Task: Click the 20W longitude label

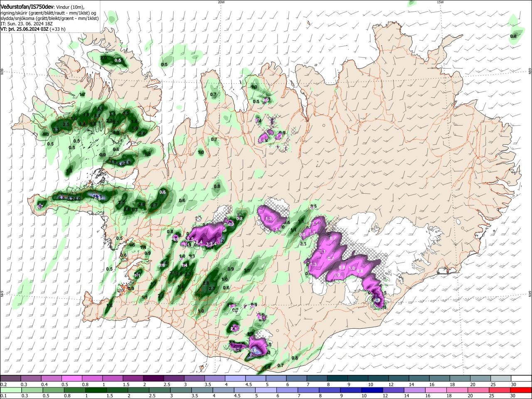Action: click(x=221, y=2)
